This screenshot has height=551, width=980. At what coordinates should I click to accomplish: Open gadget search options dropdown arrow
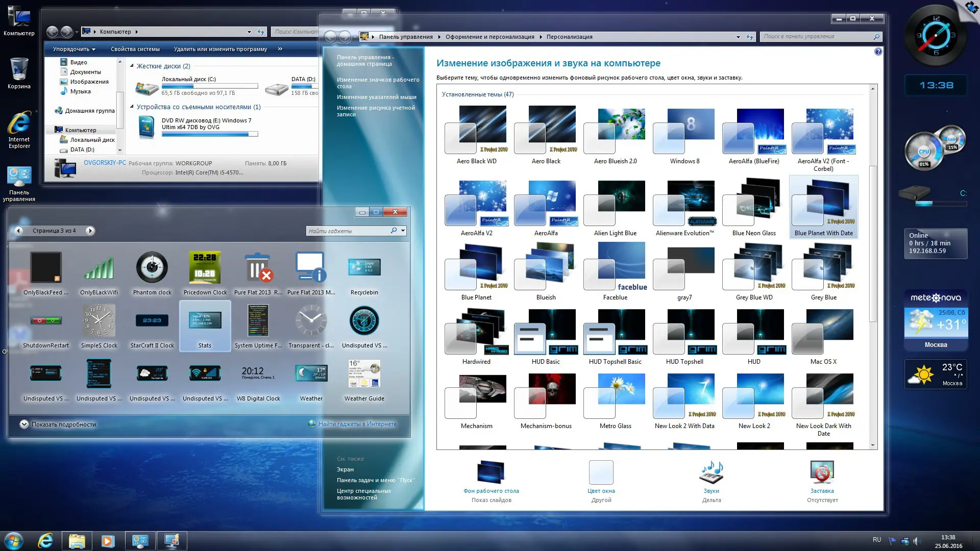point(403,231)
